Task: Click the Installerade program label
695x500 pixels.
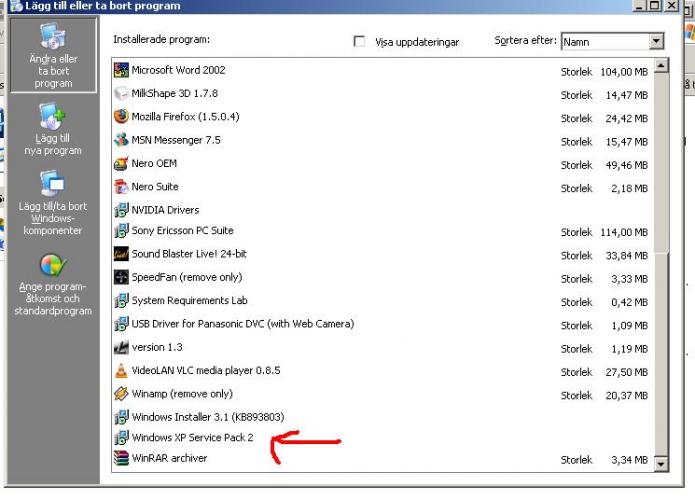Action: point(161,39)
